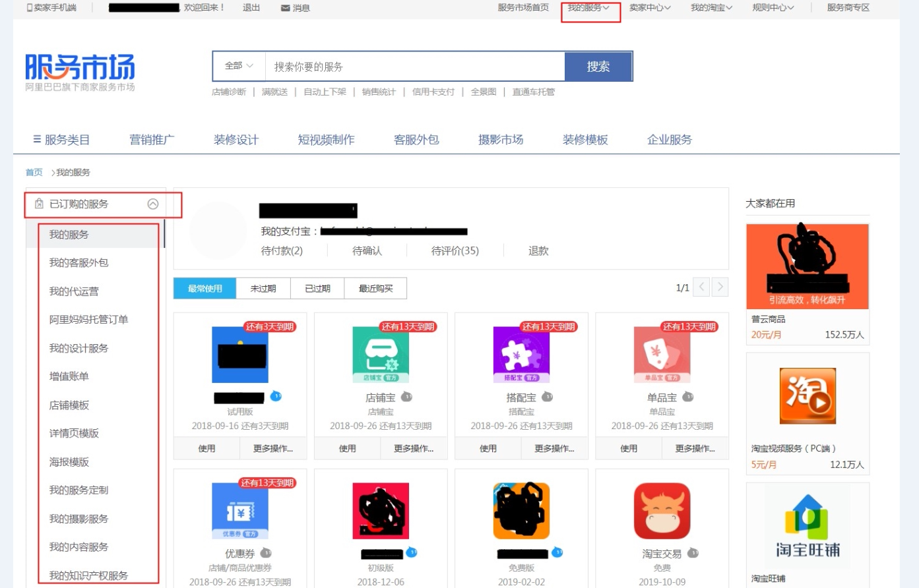The width and height of the screenshot is (919, 588).
Task: Open the 服务商专区 link
Action: [x=848, y=8]
